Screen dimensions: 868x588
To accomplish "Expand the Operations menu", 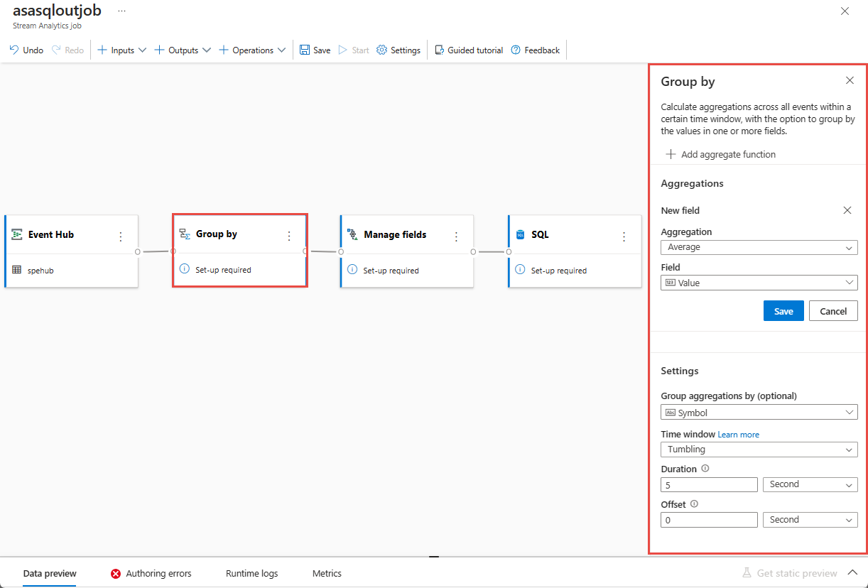I will click(x=252, y=50).
